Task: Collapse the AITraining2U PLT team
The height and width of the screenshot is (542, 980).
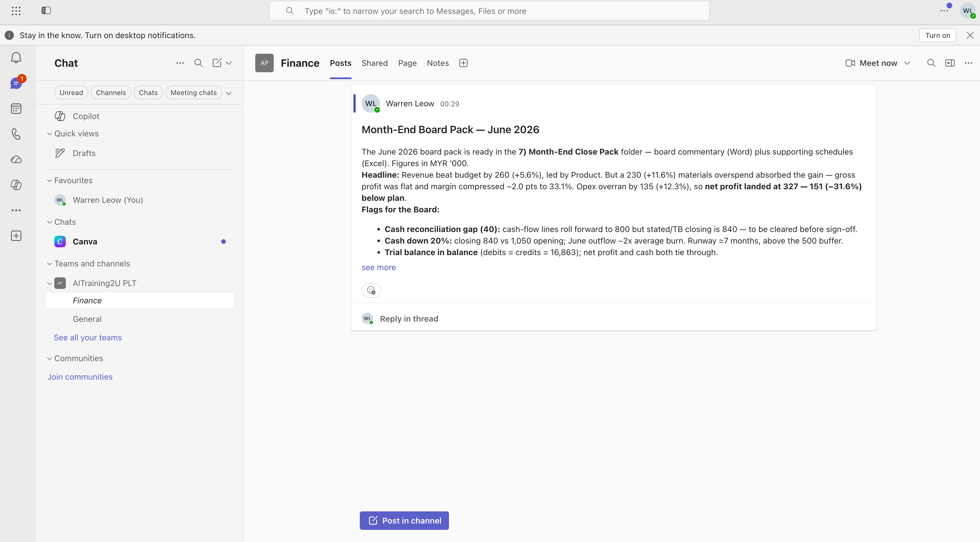Action: coord(49,283)
